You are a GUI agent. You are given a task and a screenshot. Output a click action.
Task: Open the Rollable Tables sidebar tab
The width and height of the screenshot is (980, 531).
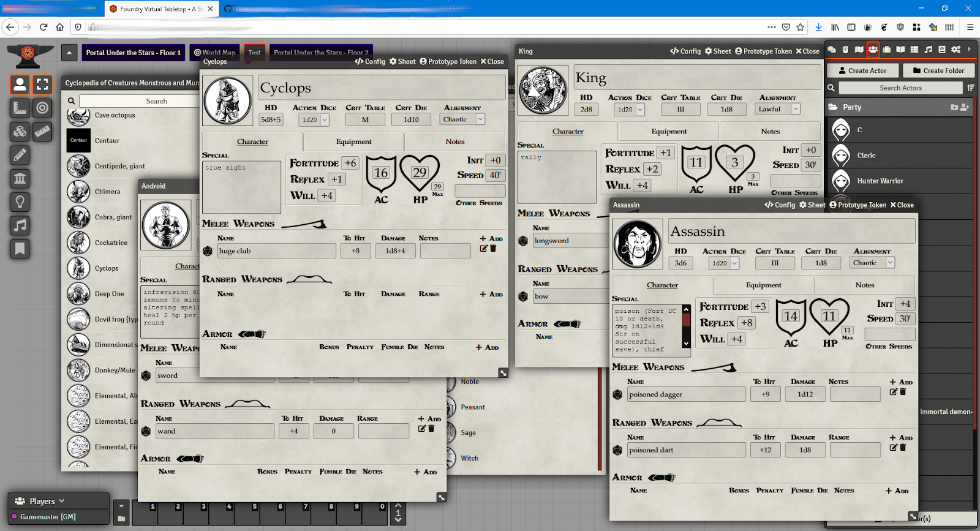[914, 50]
